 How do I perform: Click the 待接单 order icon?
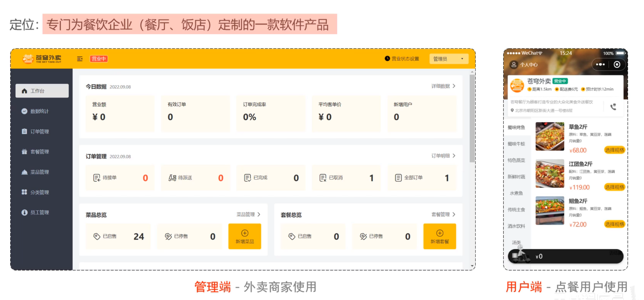point(97,178)
